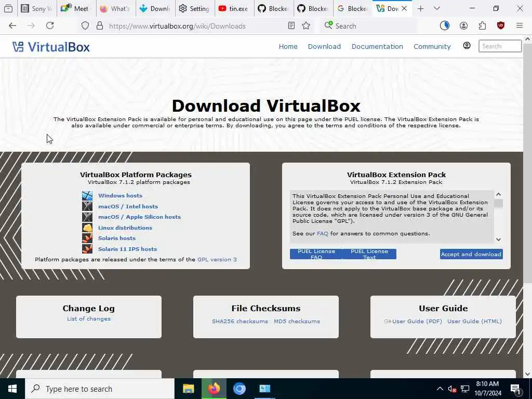Open the FAQ link in license text
This screenshot has width=532, height=399.
[x=322, y=234]
